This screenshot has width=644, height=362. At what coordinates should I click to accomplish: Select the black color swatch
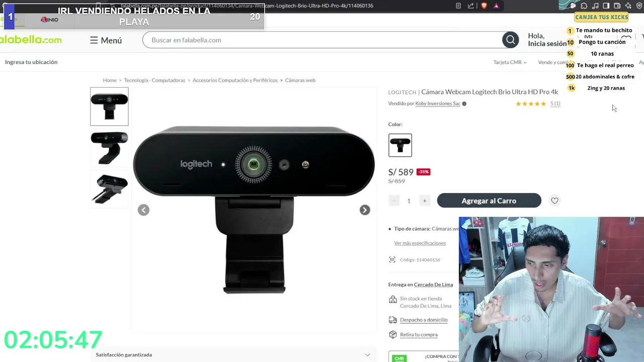click(x=400, y=145)
